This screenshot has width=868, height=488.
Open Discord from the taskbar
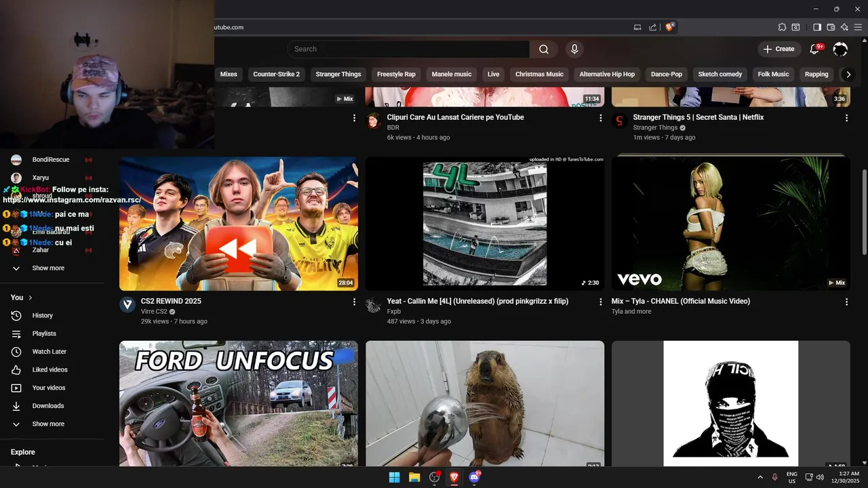(x=474, y=477)
